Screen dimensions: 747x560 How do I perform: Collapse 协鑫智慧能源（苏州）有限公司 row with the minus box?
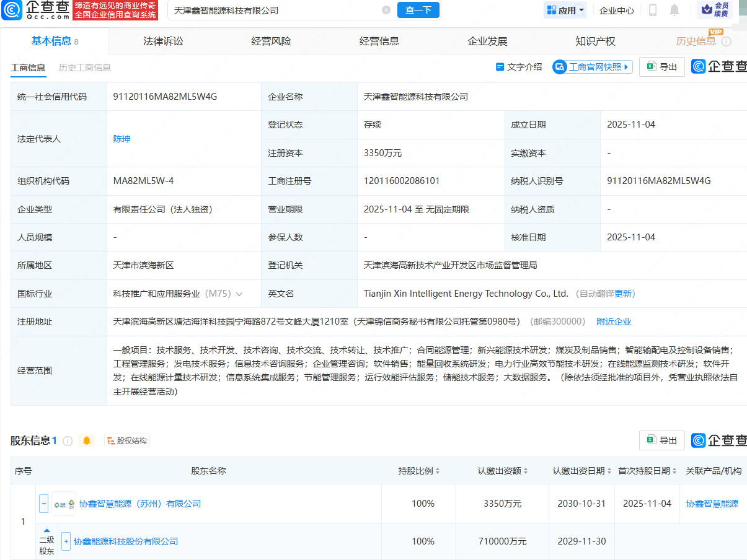click(44, 504)
